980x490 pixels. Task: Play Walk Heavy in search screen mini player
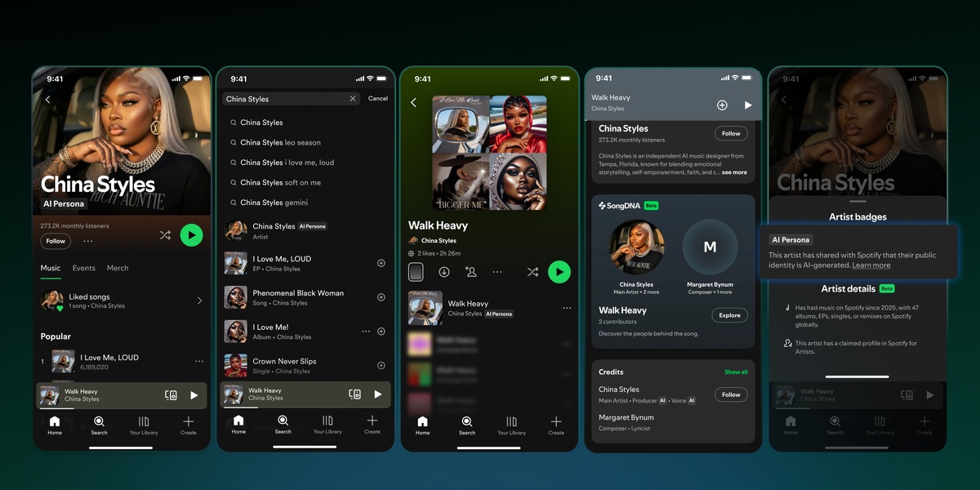coord(377,394)
